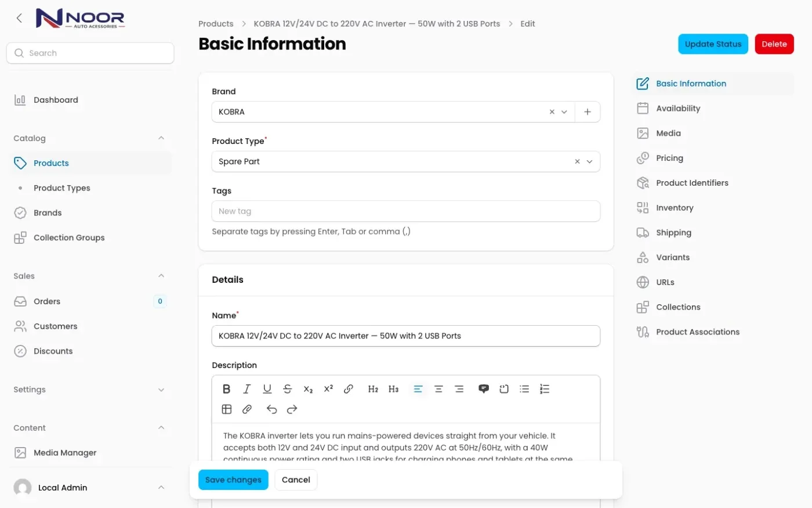Center align description text
This screenshot has width=812, height=508.
pyautogui.click(x=438, y=389)
